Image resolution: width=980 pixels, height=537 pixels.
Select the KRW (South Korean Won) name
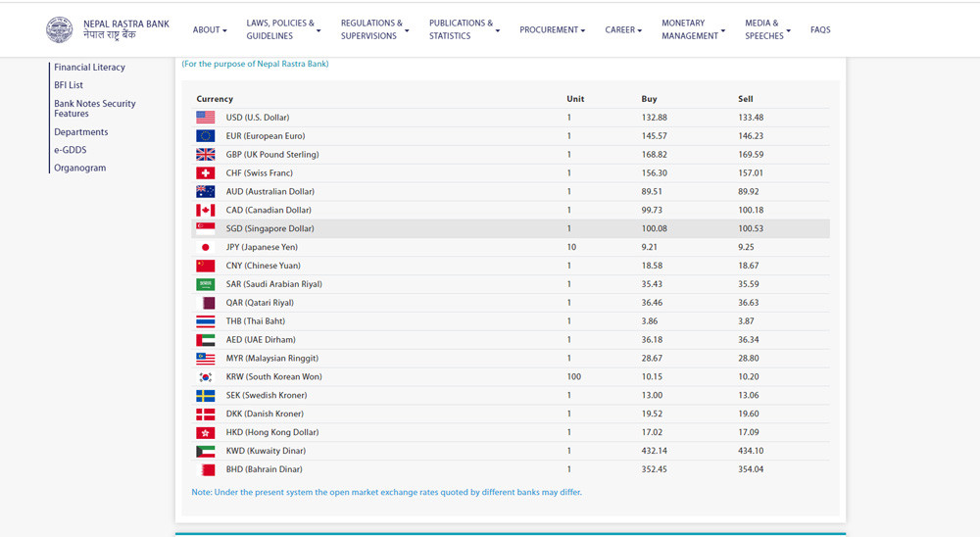tap(273, 377)
